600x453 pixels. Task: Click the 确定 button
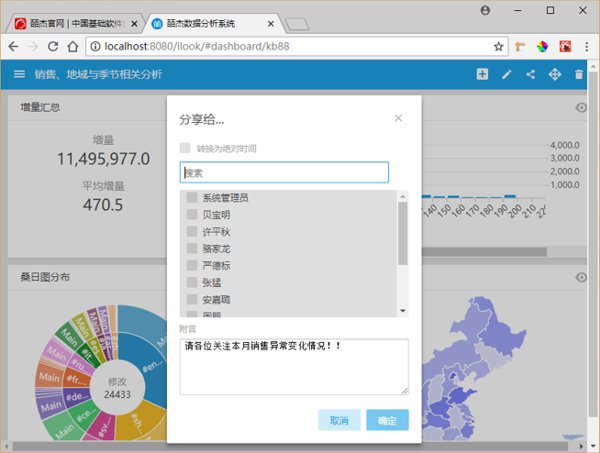click(387, 420)
